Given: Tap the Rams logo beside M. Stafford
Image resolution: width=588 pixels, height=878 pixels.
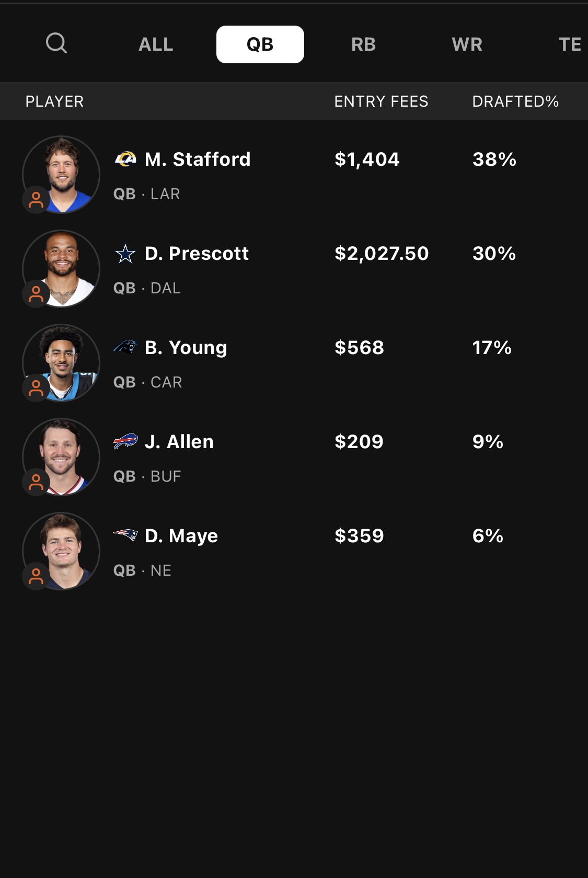Looking at the screenshot, I should coord(125,159).
